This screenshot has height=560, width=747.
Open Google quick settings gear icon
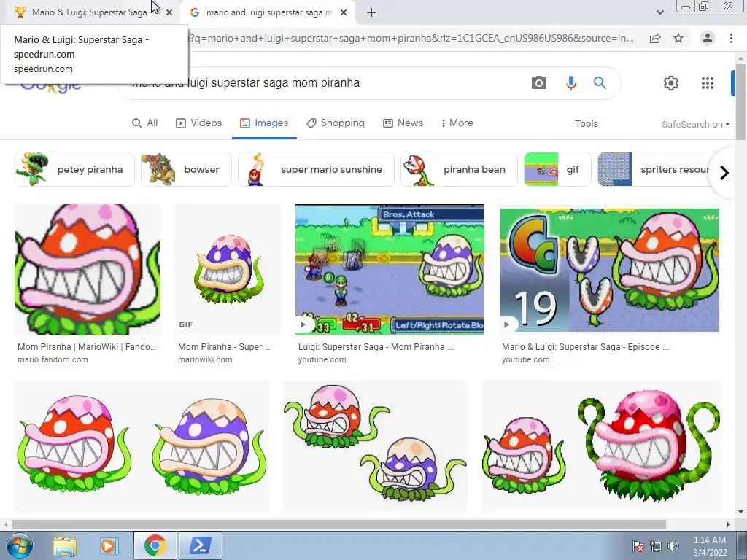(x=671, y=83)
